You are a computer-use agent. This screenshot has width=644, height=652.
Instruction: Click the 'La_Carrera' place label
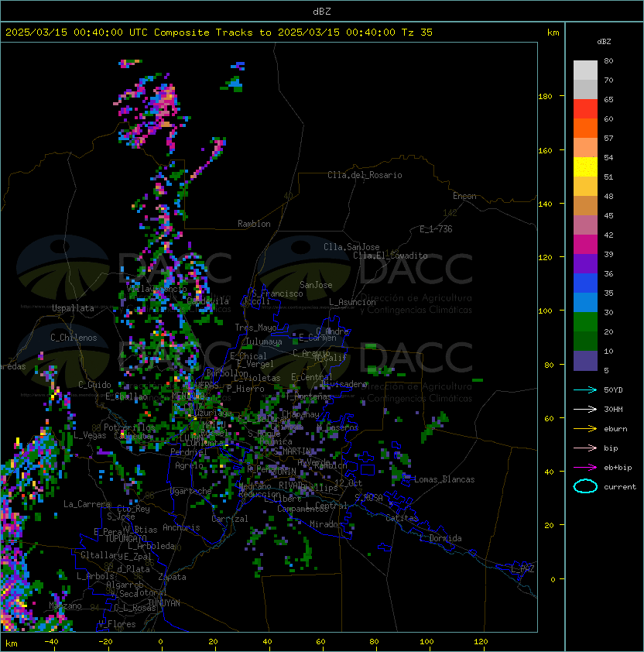tap(87, 504)
